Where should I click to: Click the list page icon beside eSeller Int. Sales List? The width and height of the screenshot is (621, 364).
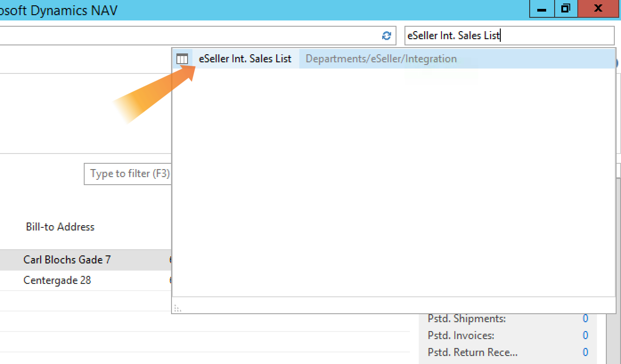182,59
